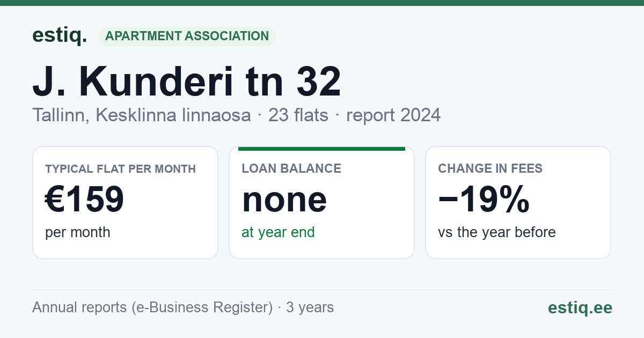Click the 3 years label
Image resolution: width=644 pixels, height=338 pixels.
(310, 307)
